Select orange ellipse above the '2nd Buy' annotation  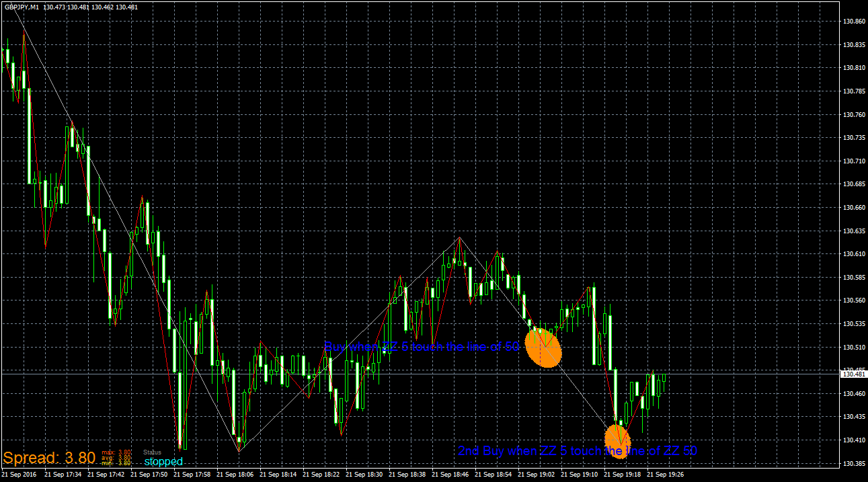pos(617,441)
